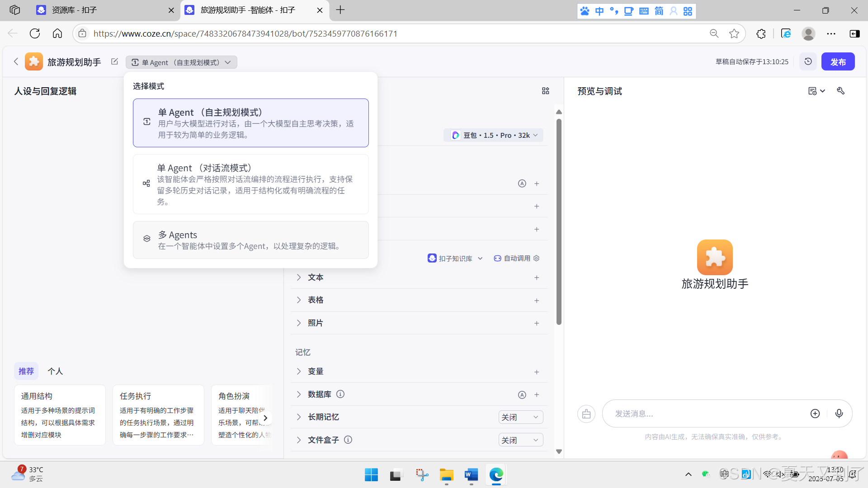Open the Doubao model selector dropdown
The height and width of the screenshot is (488, 868).
tap(494, 135)
